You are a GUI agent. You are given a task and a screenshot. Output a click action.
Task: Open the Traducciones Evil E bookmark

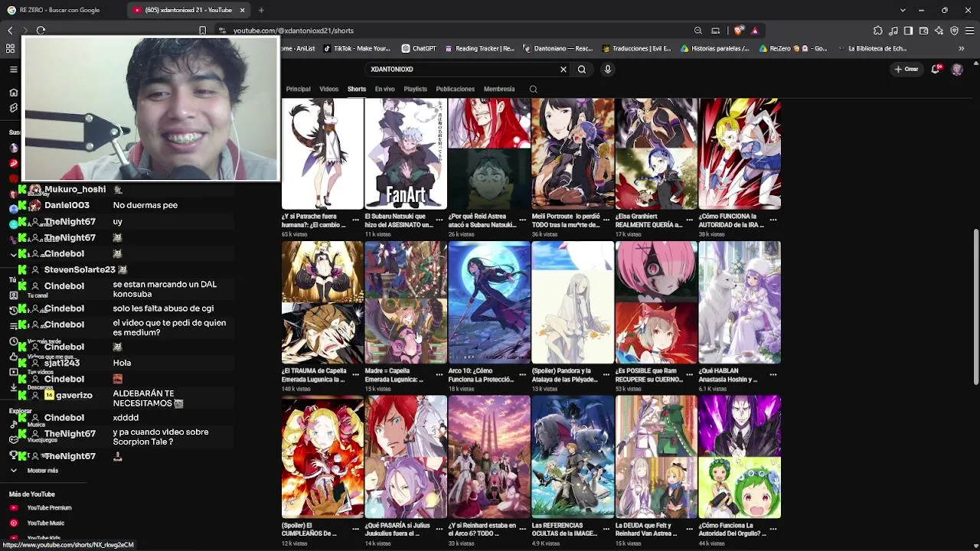[635, 48]
